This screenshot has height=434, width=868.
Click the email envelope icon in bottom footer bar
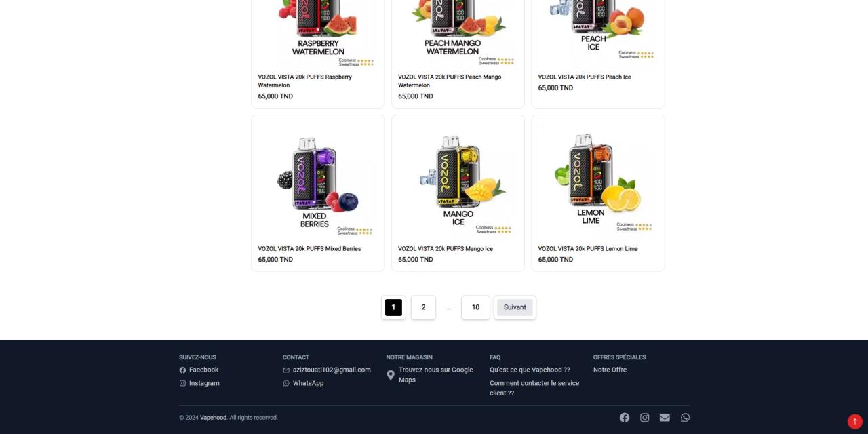pos(665,418)
